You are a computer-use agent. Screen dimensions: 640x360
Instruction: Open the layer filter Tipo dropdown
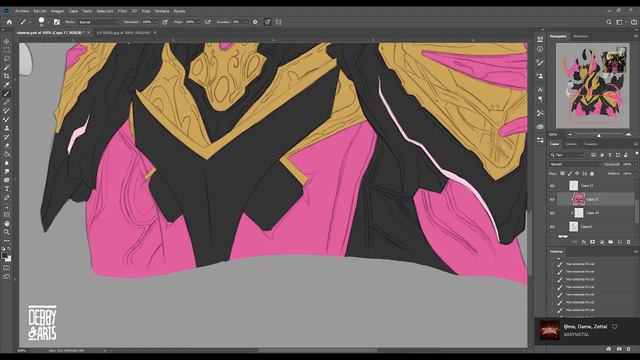(x=567, y=155)
